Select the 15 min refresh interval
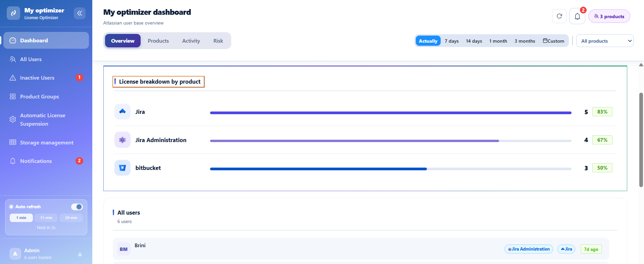Viewport: 644px width, 264px height. point(46,218)
